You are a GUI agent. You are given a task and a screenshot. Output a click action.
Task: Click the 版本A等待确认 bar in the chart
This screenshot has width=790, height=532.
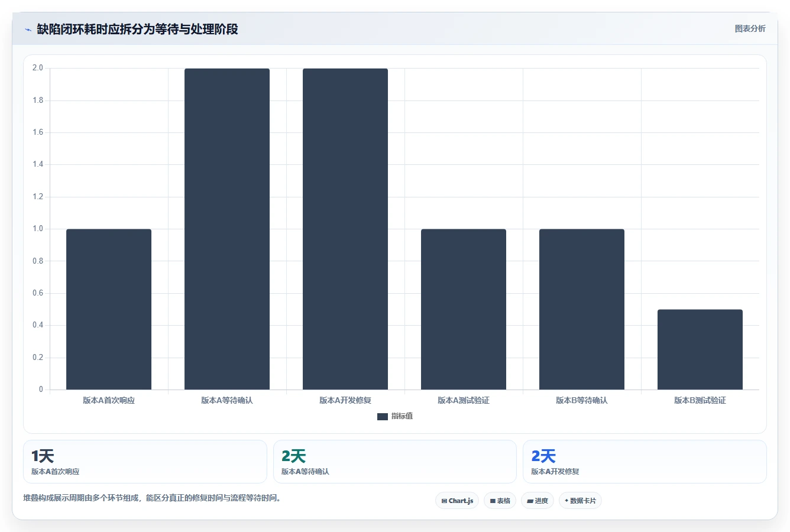point(227,229)
